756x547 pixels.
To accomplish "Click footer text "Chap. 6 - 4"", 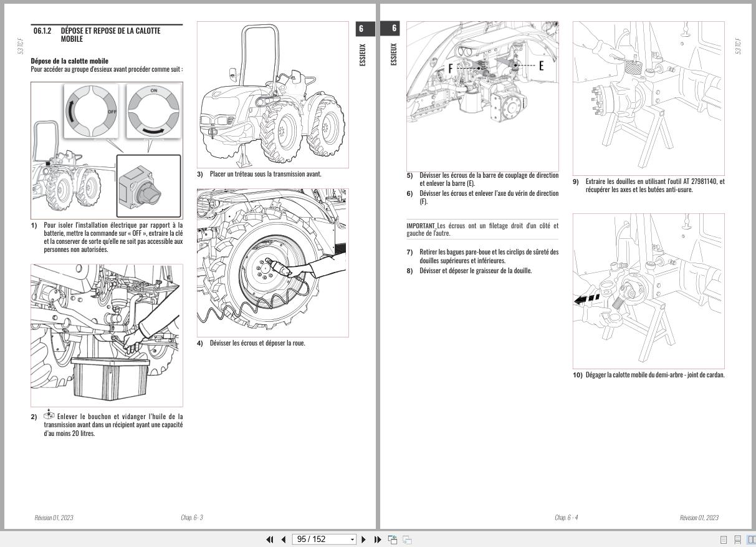I will click(567, 518).
